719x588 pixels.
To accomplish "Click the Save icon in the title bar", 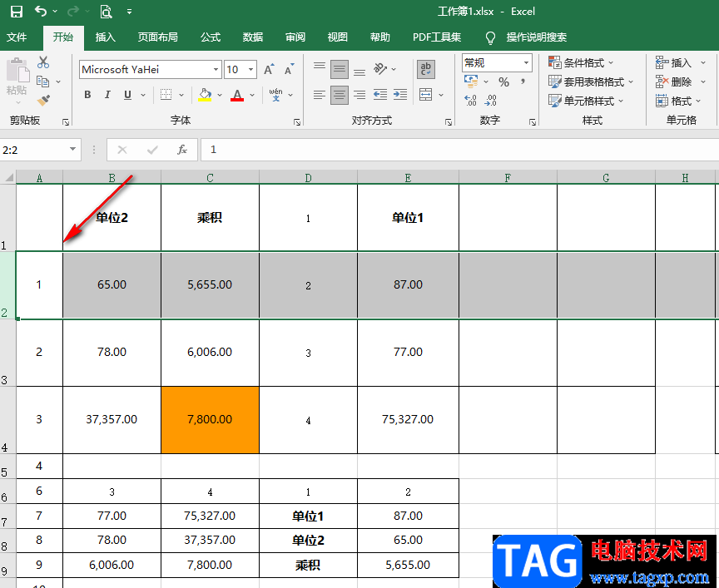I will [16, 12].
